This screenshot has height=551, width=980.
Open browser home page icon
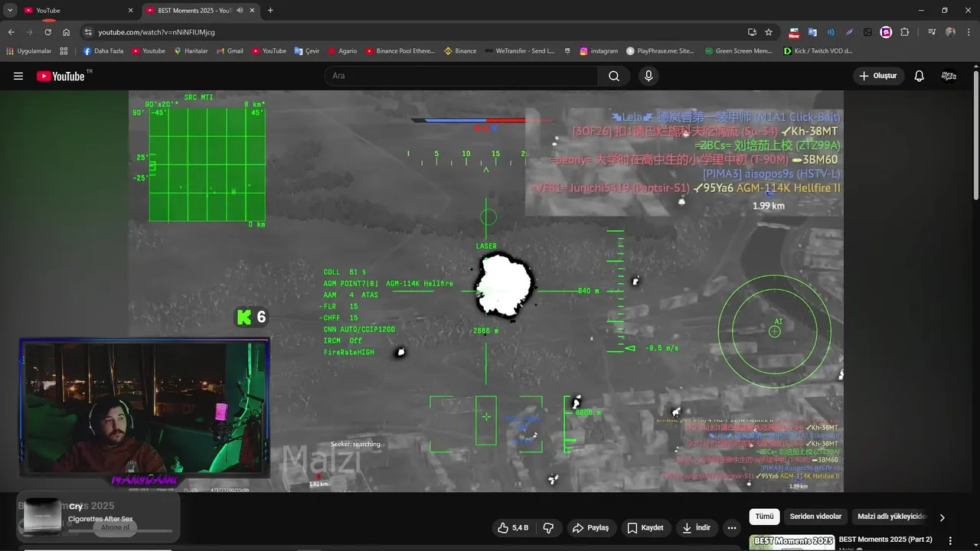[67, 32]
